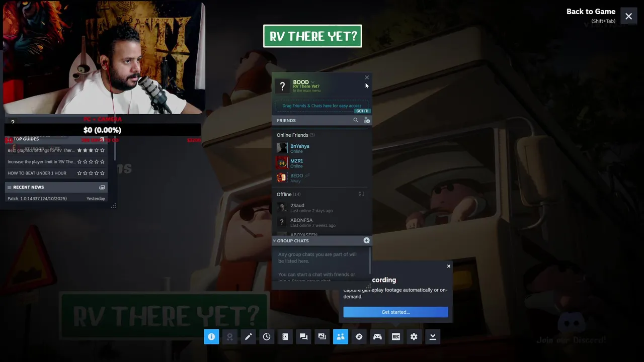Screen dimensions: 644x362
Task: Click the RV THERE YET? title banner
Action: point(312,36)
